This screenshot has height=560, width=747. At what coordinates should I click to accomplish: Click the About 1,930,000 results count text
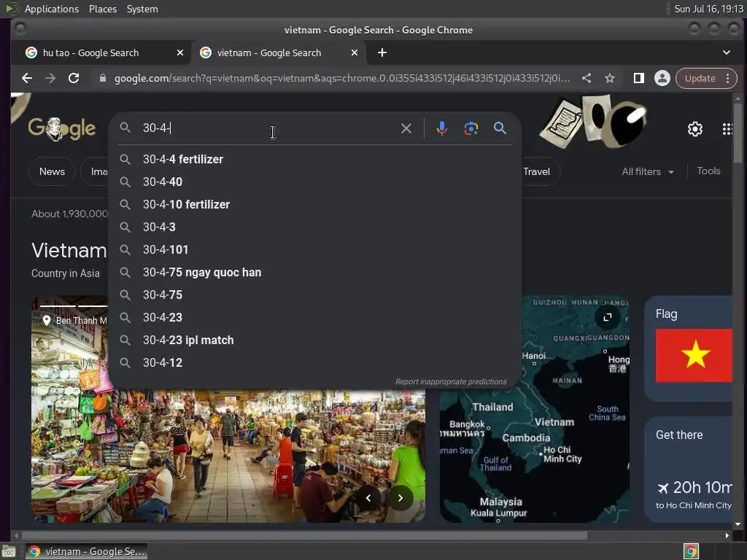(69, 214)
